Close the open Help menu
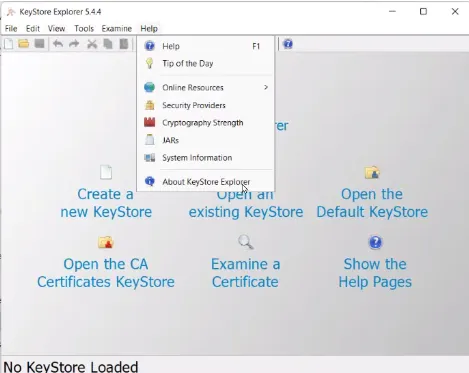 coord(149,29)
